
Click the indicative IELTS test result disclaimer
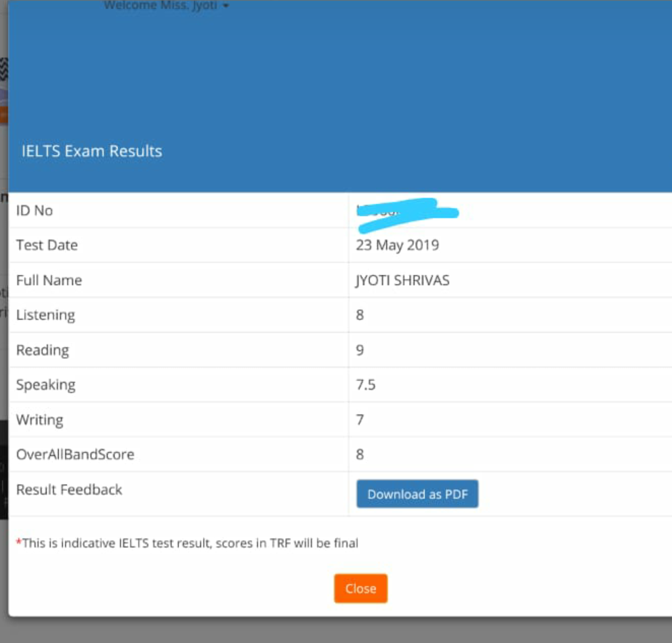coord(187,543)
